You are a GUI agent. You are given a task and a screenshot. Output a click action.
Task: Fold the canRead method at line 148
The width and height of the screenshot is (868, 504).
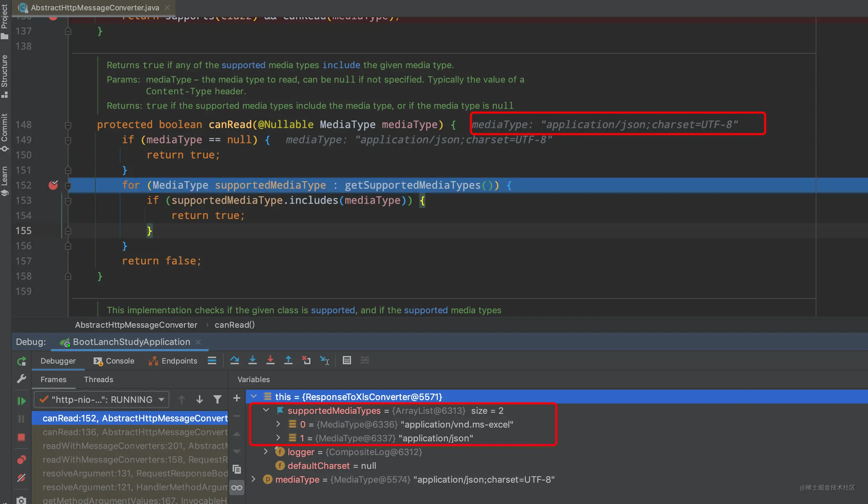pos(68,125)
